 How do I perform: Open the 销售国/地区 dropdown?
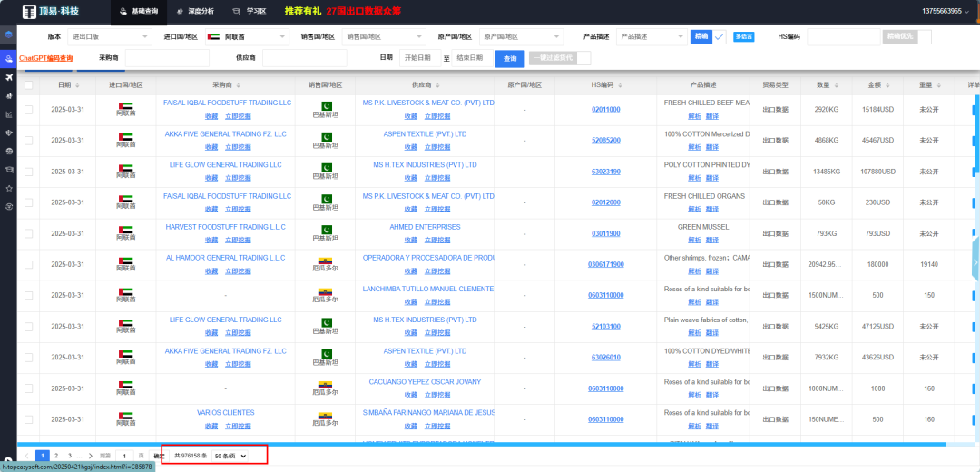click(x=384, y=37)
